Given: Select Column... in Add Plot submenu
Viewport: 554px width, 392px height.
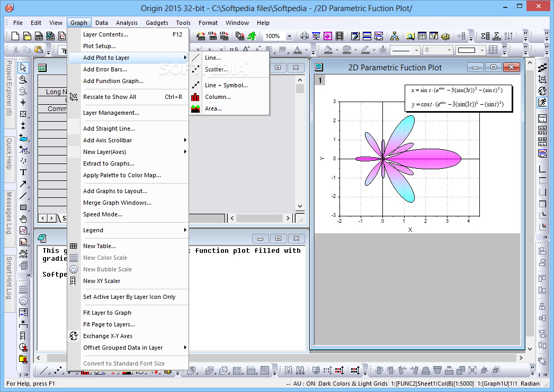Looking at the screenshot, I should pyautogui.click(x=229, y=97).
